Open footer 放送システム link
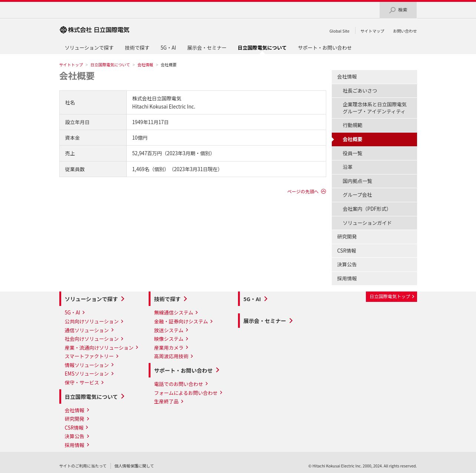This screenshot has width=476, height=473. (171, 330)
